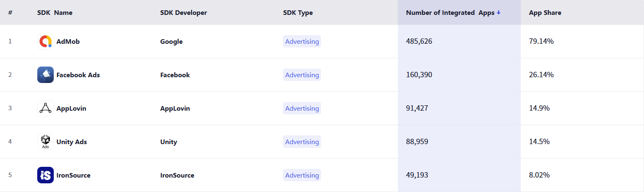Open the AdMob SDK name link
The width and height of the screenshot is (644, 192).
pos(68,41)
